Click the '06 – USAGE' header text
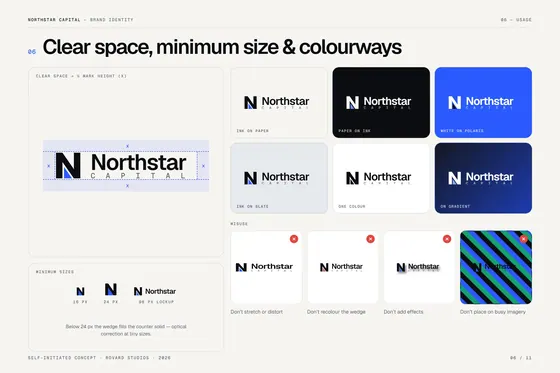Viewport: 560px width, 373px height. [516, 20]
